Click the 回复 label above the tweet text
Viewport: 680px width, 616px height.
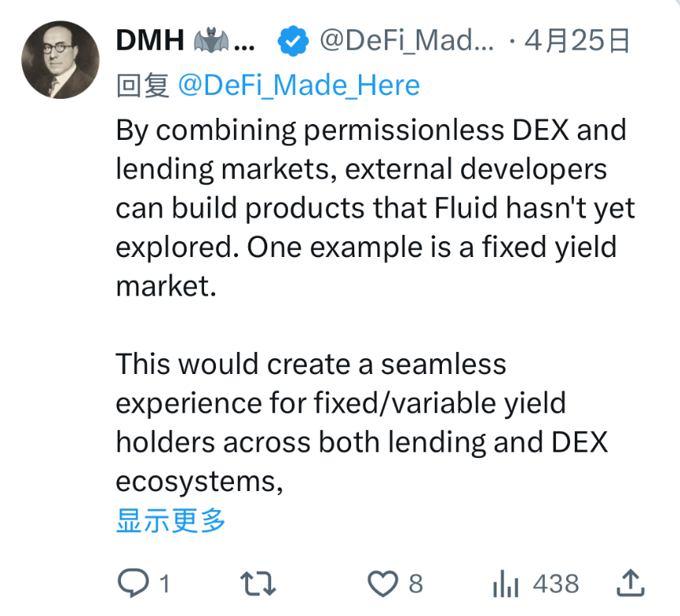142,85
